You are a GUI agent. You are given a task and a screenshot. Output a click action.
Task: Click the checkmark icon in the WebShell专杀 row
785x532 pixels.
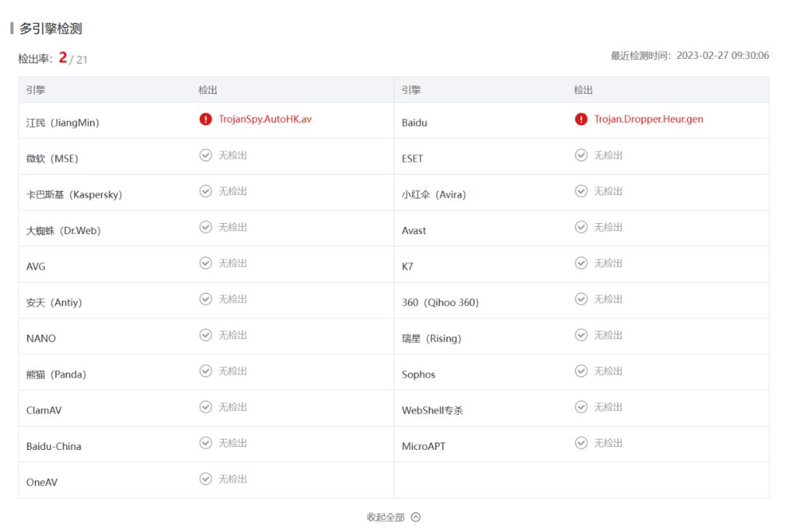(x=579, y=407)
